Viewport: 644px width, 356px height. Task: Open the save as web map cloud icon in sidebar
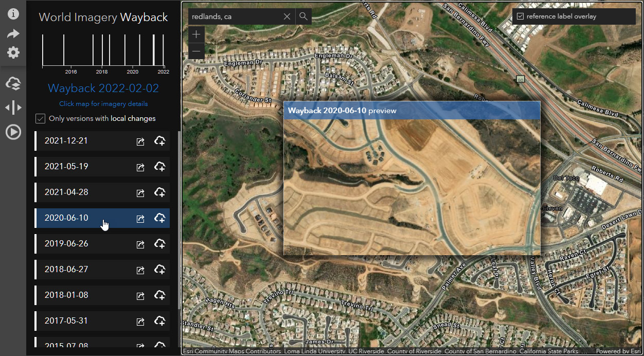13,83
